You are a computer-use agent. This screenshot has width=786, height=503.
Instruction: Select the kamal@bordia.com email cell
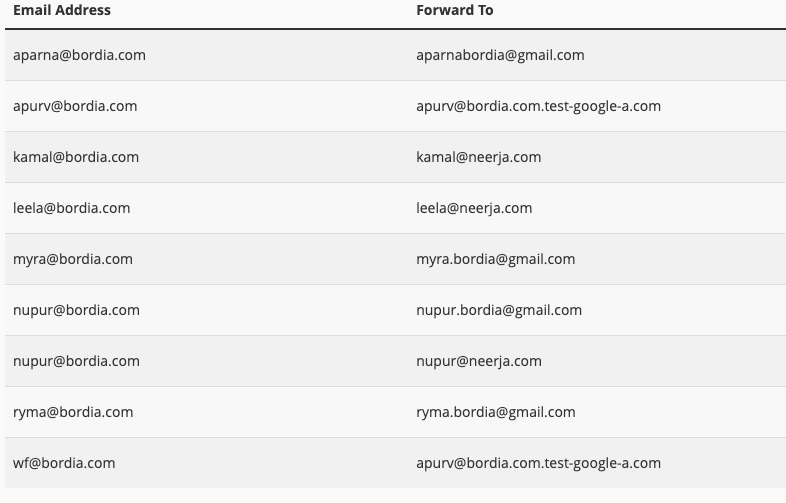(76, 157)
